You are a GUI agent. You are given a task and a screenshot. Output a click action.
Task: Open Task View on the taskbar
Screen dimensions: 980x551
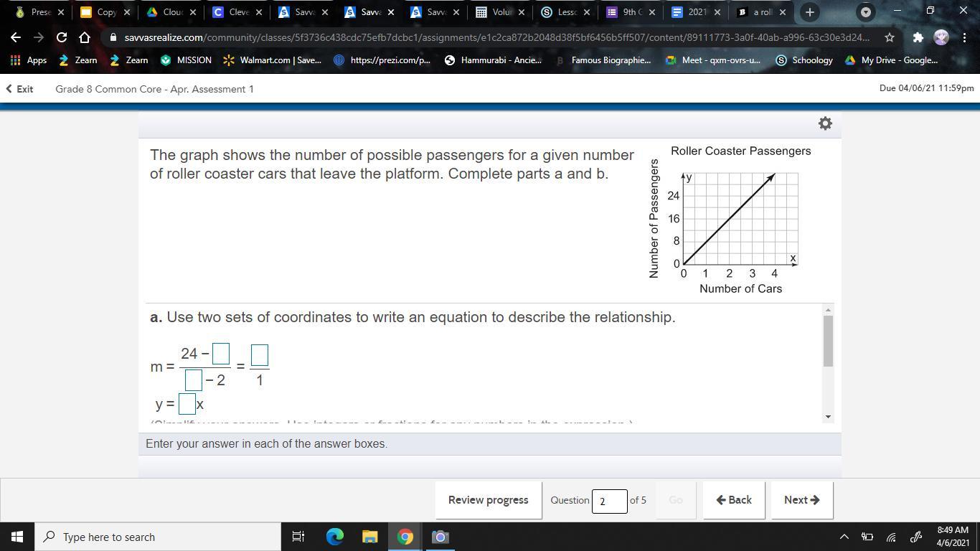tap(298, 537)
